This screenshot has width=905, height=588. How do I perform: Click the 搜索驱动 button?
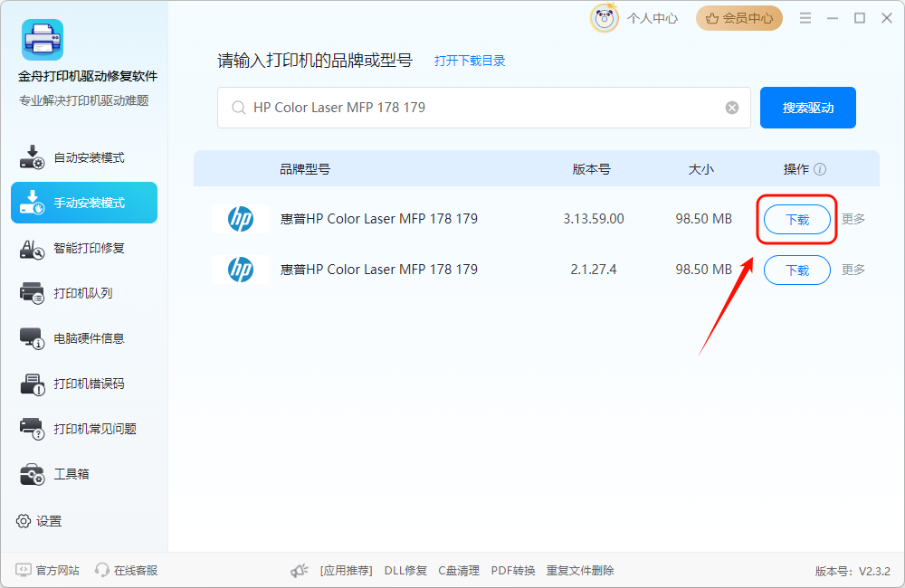[807, 108]
